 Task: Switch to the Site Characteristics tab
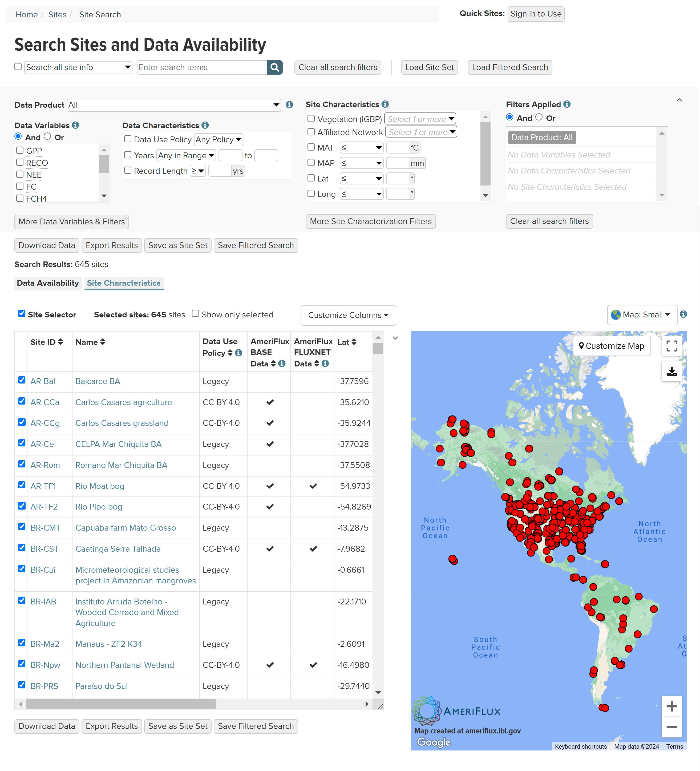click(x=123, y=283)
